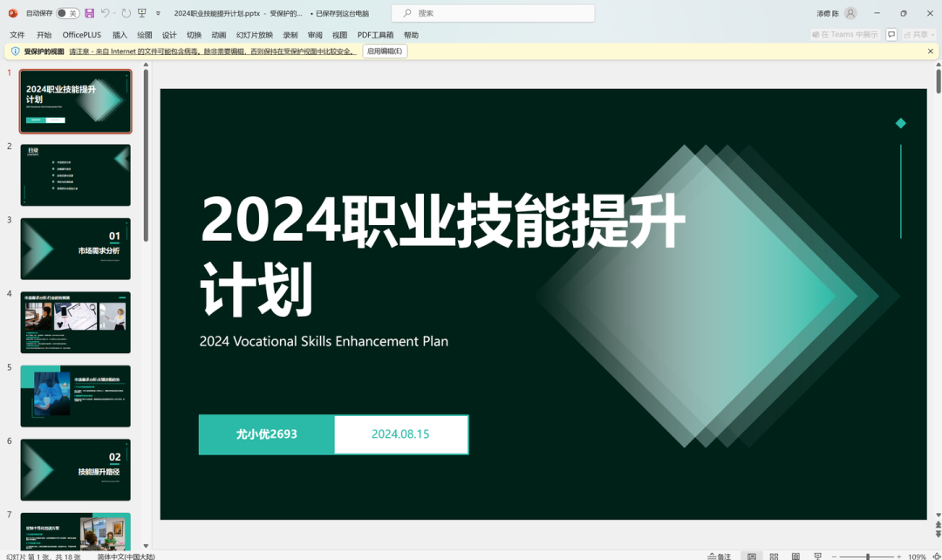
Task: Start slideshow from beginning toolbar icon
Action: 142,13
